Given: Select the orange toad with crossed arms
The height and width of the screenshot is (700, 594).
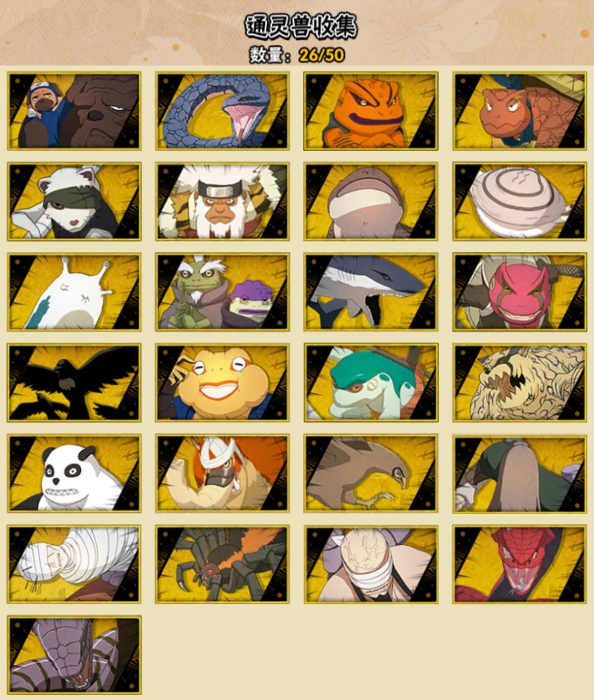Looking at the screenshot, I should [370, 111].
